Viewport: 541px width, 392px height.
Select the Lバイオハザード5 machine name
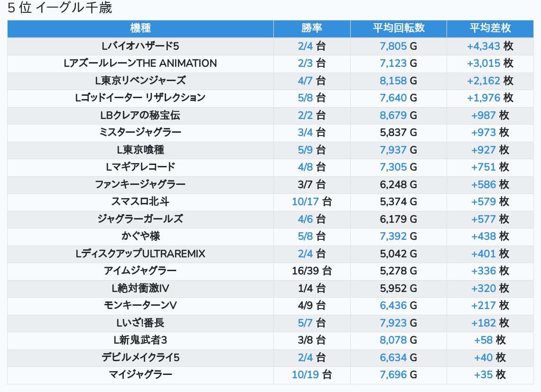[140, 46]
